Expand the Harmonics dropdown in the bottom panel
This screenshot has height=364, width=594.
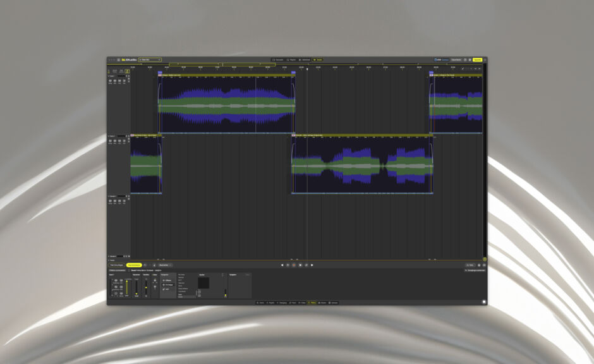(166, 265)
